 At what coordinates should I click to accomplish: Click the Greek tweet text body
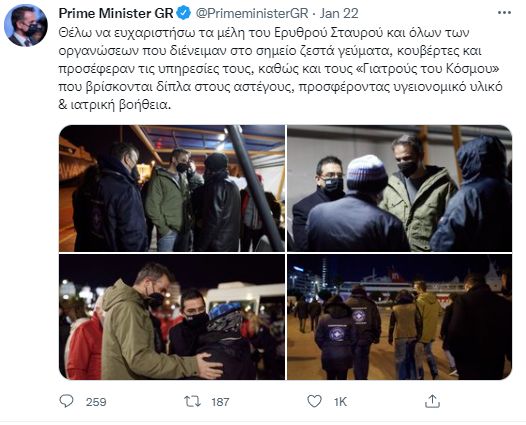point(280,69)
